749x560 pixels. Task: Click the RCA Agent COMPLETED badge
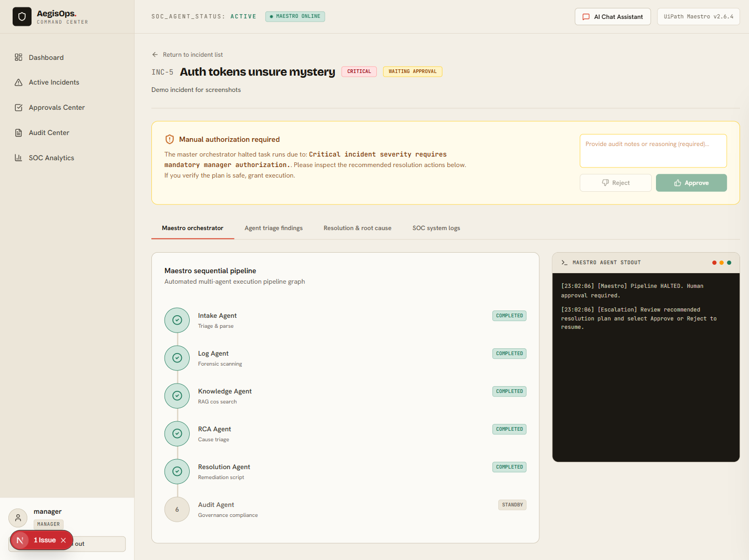(x=509, y=429)
